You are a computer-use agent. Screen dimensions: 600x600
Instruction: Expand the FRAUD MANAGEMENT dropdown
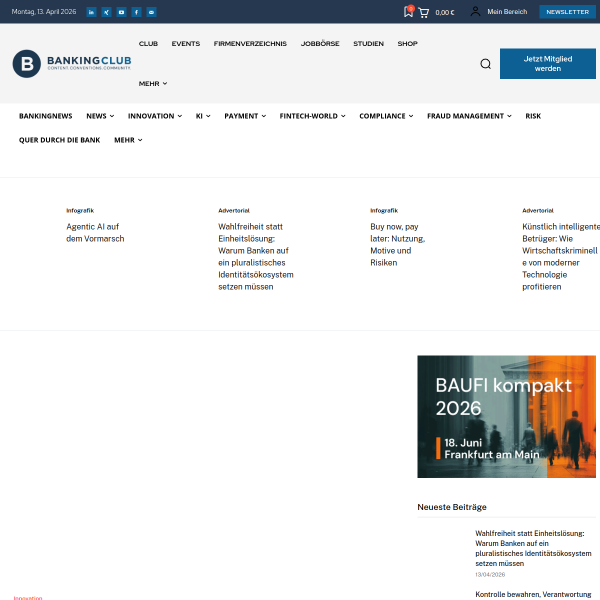(470, 116)
